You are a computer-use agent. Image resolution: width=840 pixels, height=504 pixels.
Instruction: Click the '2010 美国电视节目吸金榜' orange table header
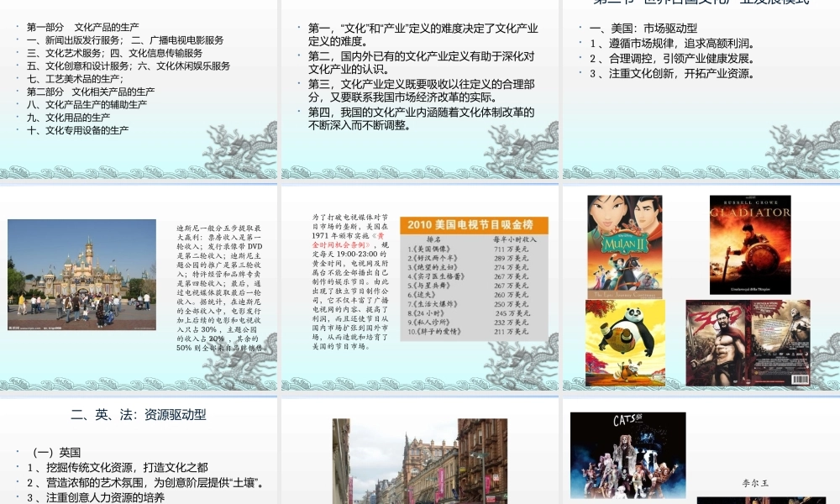click(474, 224)
